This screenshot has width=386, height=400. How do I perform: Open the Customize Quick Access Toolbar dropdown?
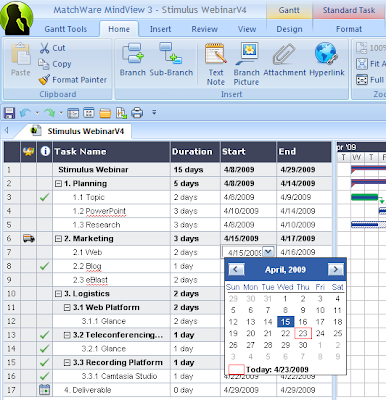pyautogui.click(x=154, y=113)
